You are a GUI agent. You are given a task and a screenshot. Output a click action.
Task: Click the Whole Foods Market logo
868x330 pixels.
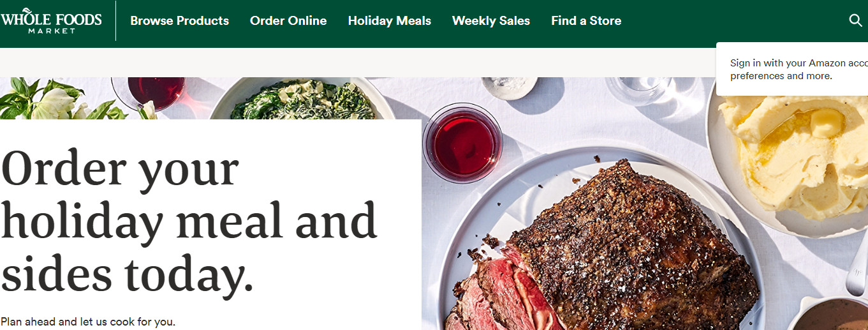click(x=51, y=20)
